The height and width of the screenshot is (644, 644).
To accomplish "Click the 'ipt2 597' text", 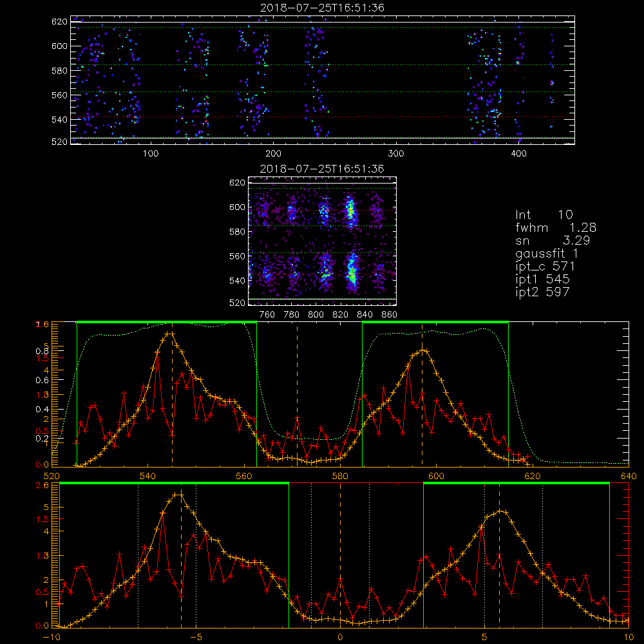I will click(542, 292).
